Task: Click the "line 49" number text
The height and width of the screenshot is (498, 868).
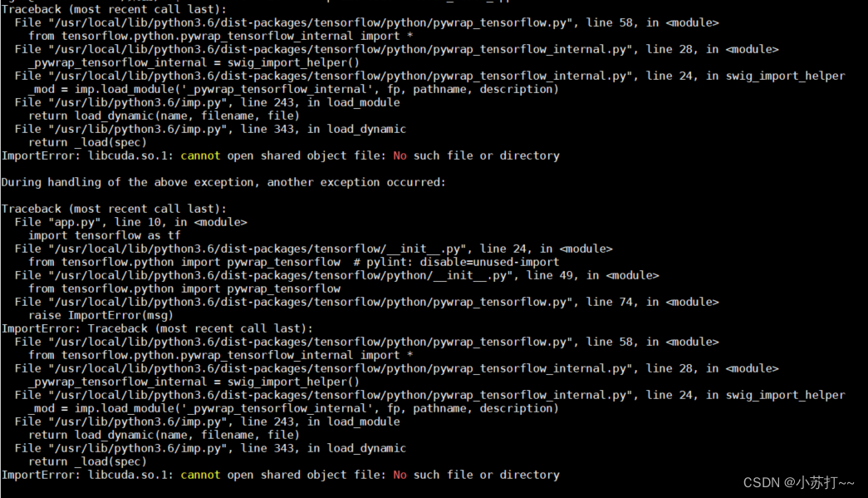Action: tap(550, 275)
